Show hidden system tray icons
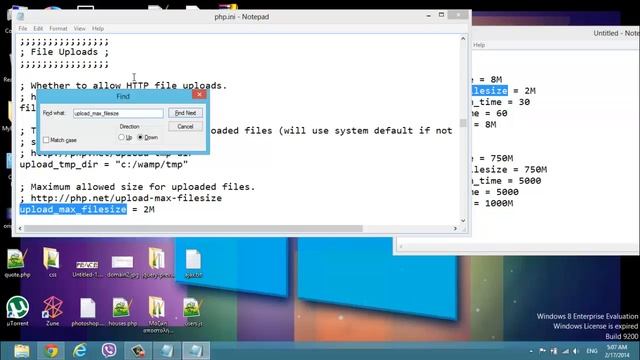 [x=531, y=351]
